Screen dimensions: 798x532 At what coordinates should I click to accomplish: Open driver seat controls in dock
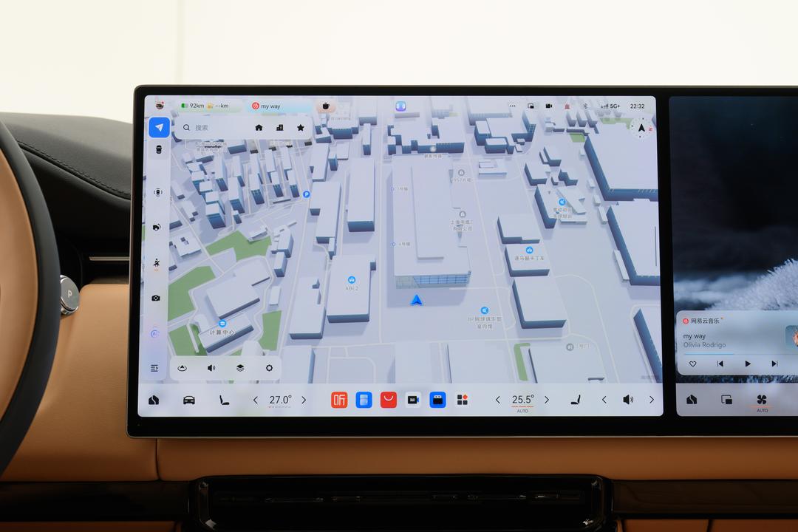pos(224,400)
